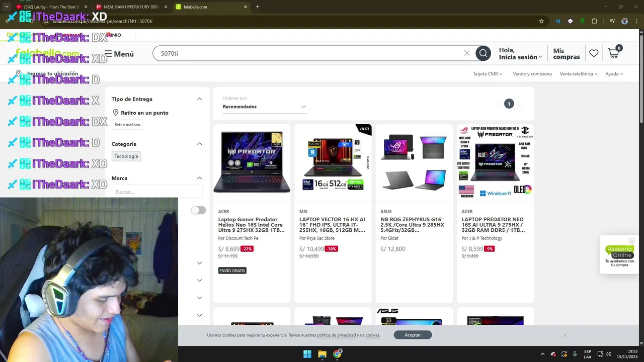The width and height of the screenshot is (644, 362).
Task: Click the ENVÍO GRATIS badge
Action: coord(232,270)
